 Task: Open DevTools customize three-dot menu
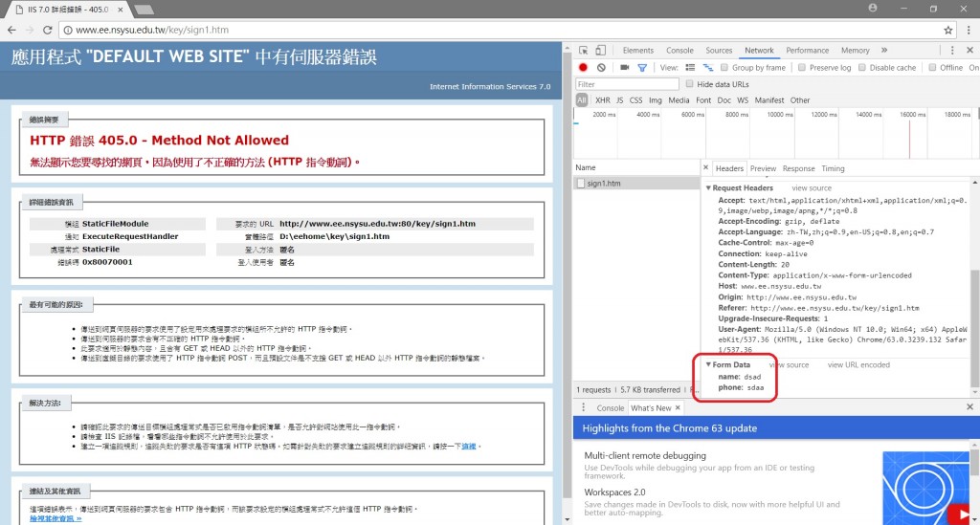coord(952,51)
